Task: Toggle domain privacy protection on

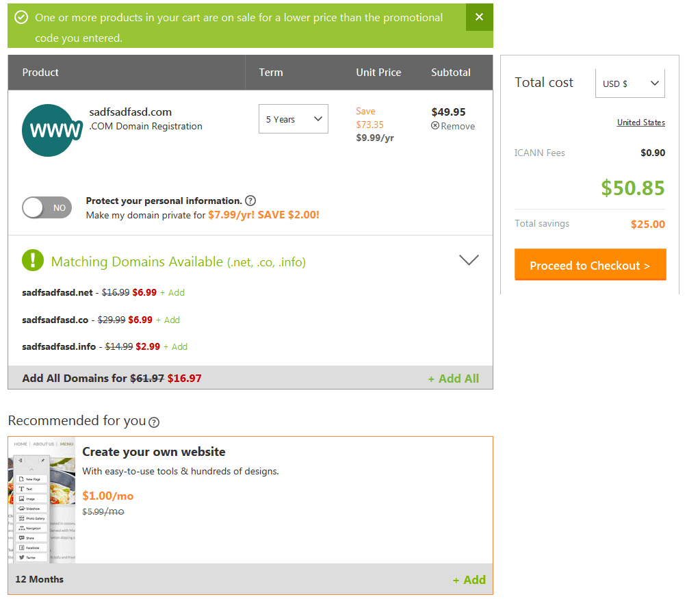Action: (46, 207)
